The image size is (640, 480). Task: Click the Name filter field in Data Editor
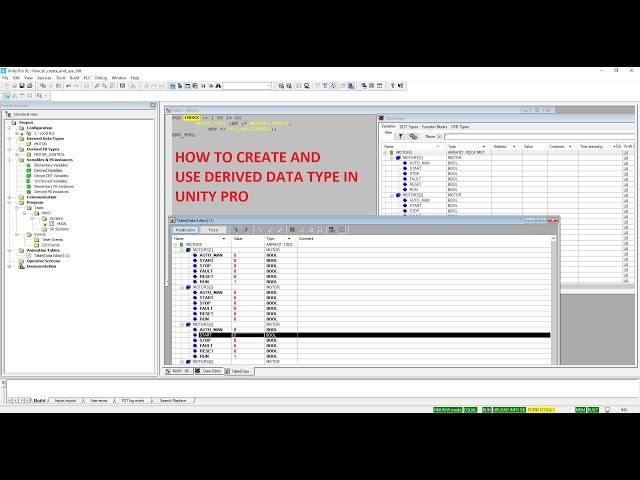coord(539,136)
